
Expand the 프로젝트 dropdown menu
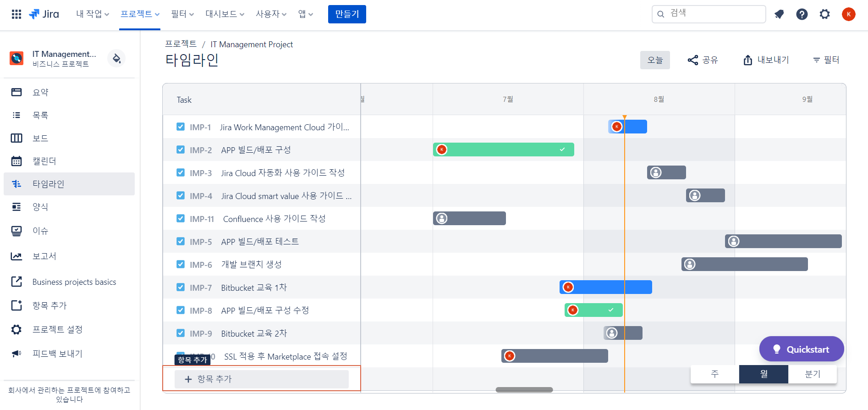140,14
